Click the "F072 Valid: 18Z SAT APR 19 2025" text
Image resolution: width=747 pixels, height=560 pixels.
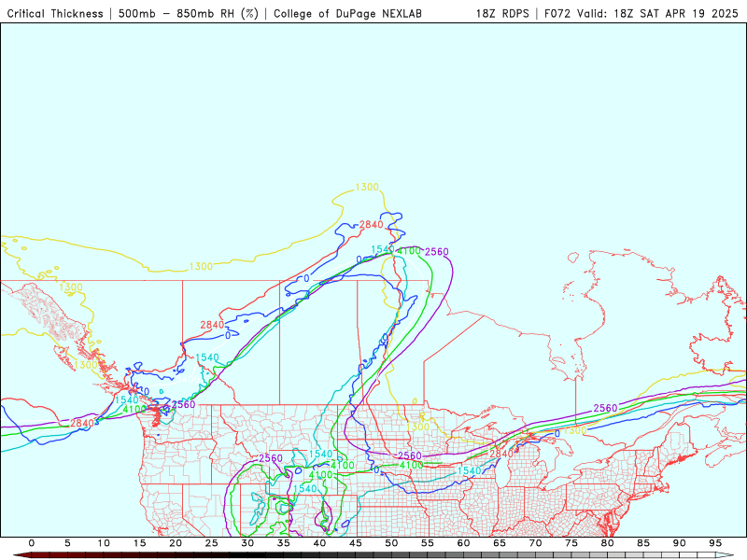tap(641, 13)
